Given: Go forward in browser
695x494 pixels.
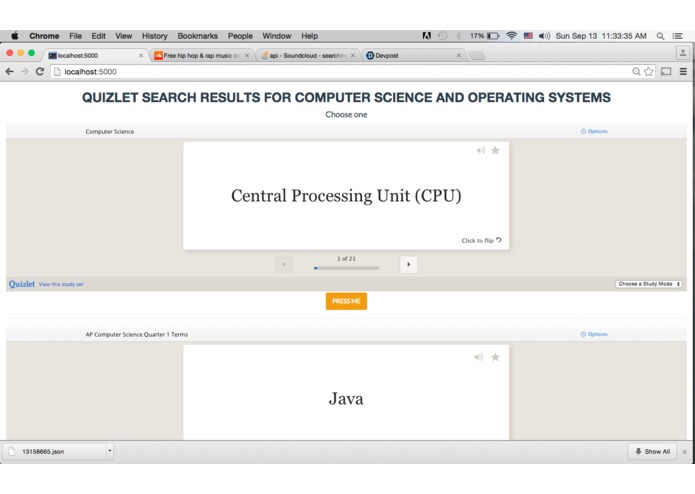Looking at the screenshot, I should click(x=24, y=71).
